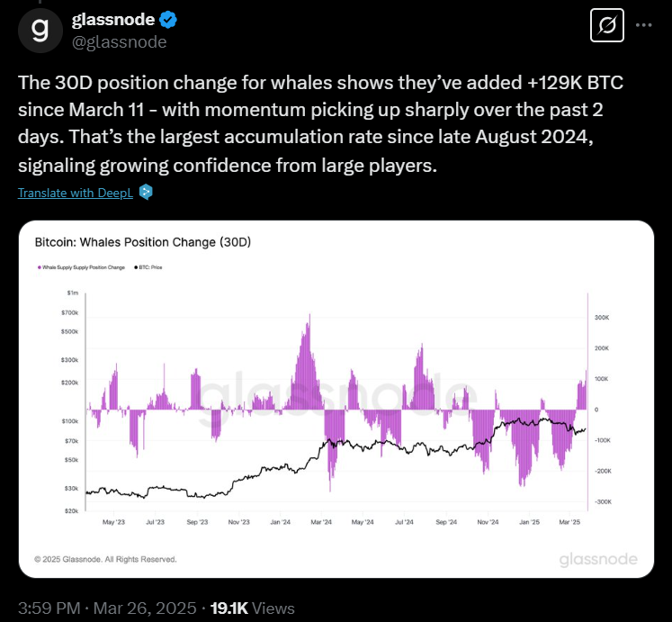This screenshot has width=672, height=622.
Task: Click the glassnode watermark logo bottom-right
Action: click(598, 559)
